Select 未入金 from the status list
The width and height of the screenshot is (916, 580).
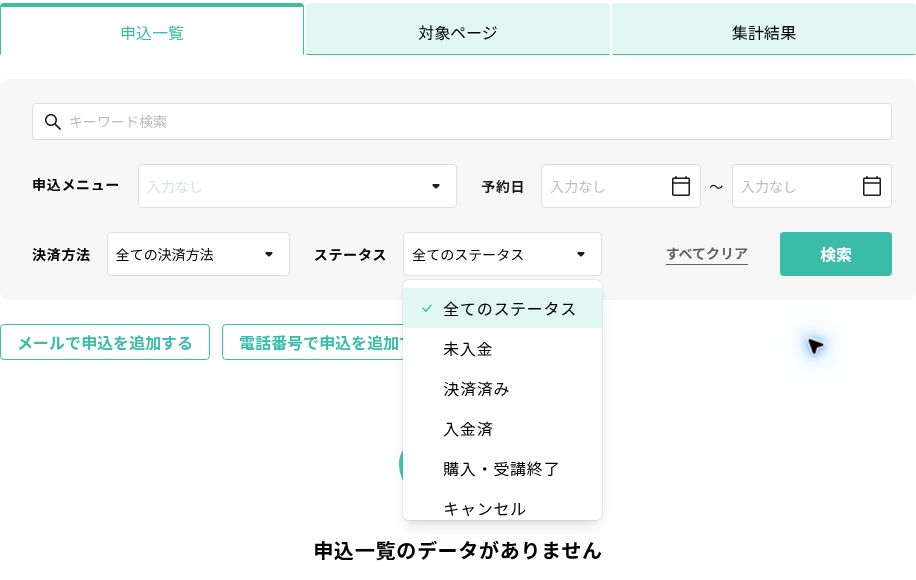pyautogui.click(x=502, y=349)
